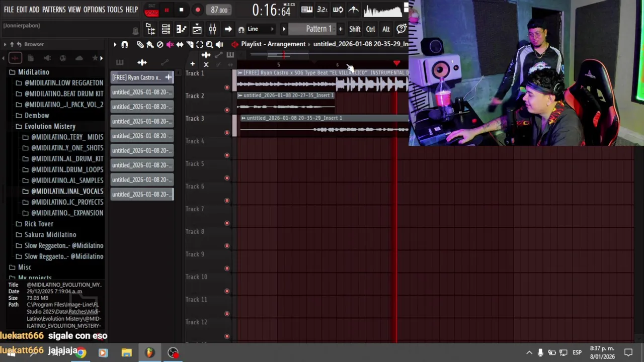This screenshot has height=362, width=644.
Task: Click the Browser panel title
Action: coord(34,44)
